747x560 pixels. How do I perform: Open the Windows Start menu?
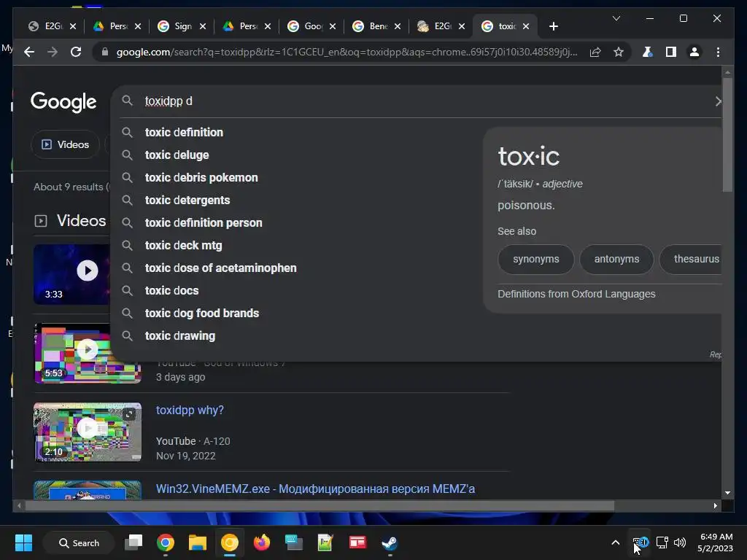click(23, 542)
